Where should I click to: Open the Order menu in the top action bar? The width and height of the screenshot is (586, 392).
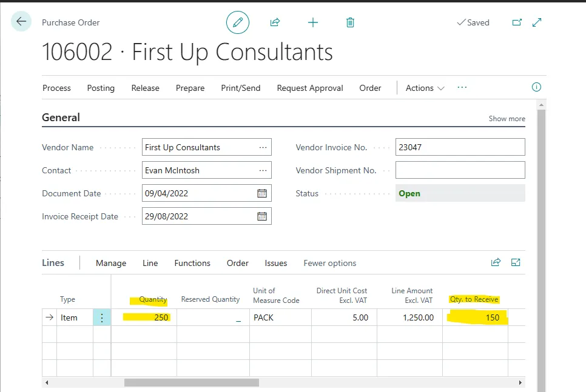[371, 88]
